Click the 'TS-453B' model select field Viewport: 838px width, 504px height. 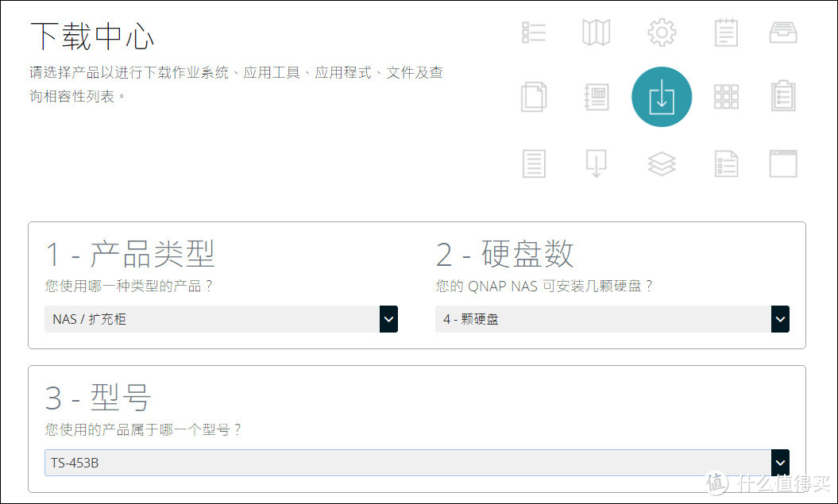click(417, 463)
